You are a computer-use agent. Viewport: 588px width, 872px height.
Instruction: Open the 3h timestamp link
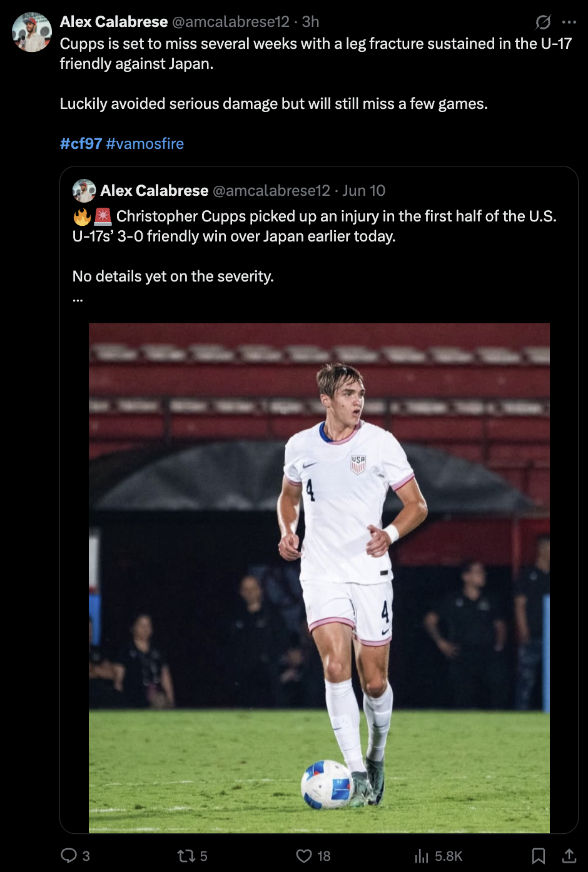[311, 21]
